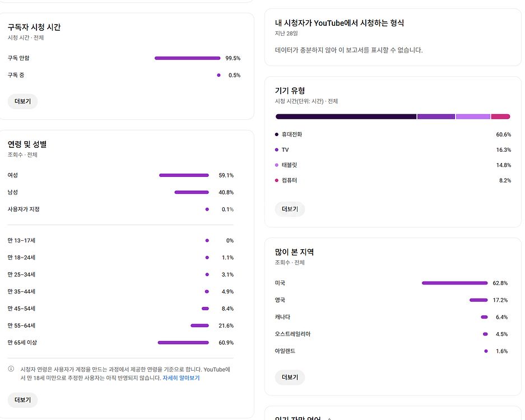The image size is (525, 420).
Task: Click the 만 65세 이상 bar
Action: coord(184,342)
